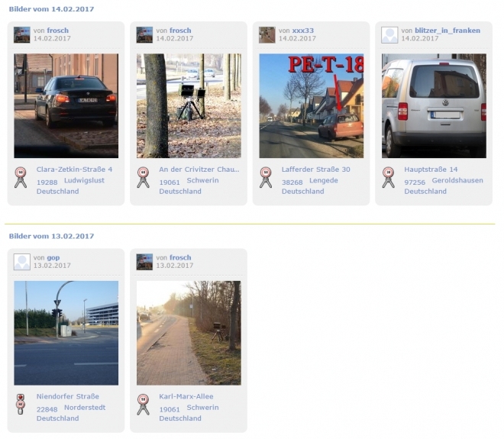Open user profile gop
The image size is (504, 439).
point(53,258)
